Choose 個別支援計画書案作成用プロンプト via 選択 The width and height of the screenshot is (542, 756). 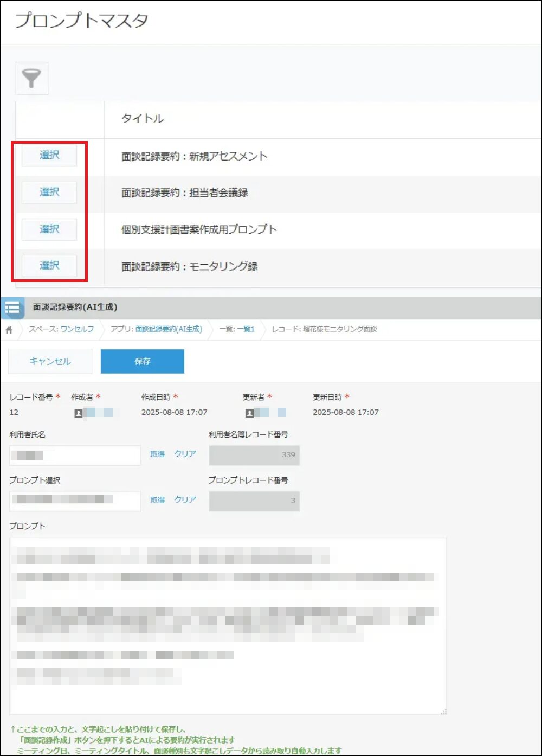[48, 229]
